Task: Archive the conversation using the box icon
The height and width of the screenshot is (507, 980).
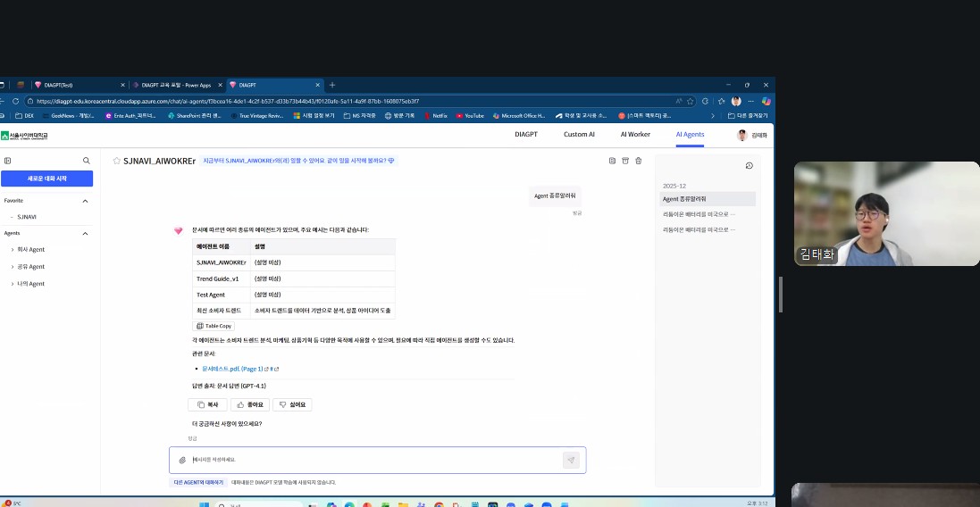Action: [x=625, y=161]
